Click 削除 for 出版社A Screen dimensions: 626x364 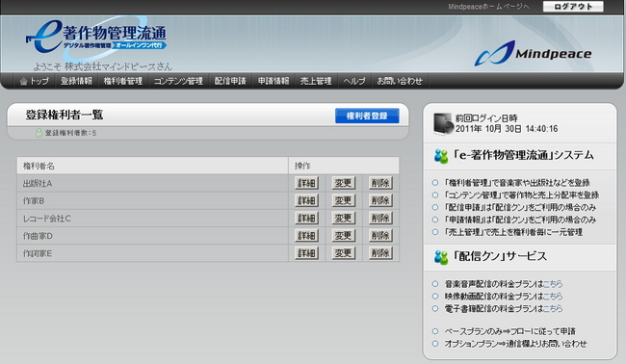click(380, 183)
